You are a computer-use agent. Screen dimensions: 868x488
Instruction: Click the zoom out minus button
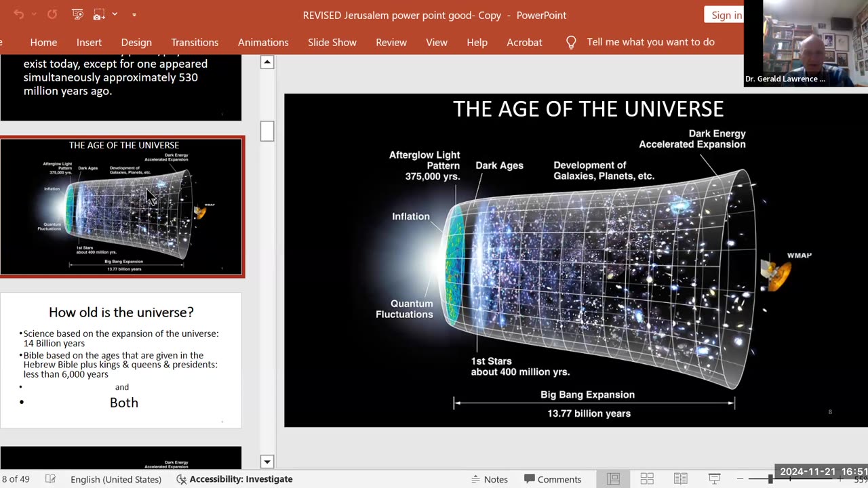click(740, 479)
